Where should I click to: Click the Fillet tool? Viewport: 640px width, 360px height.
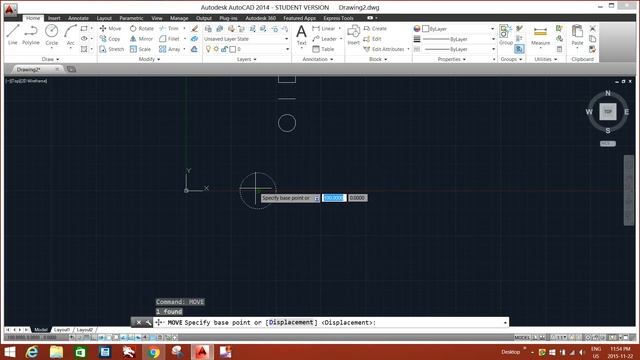point(169,39)
